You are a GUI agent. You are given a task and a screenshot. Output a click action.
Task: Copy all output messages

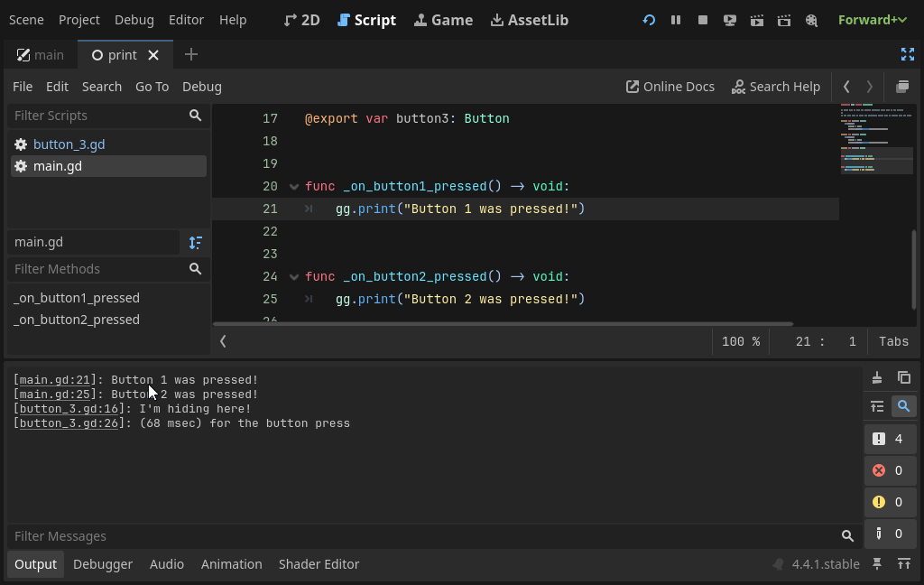(903, 377)
